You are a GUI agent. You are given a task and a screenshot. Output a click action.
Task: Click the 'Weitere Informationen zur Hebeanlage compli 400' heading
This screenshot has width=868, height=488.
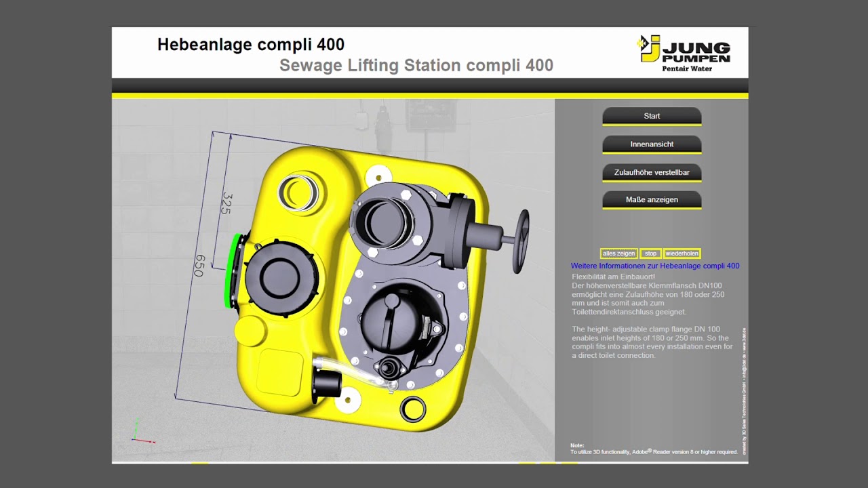click(x=655, y=266)
